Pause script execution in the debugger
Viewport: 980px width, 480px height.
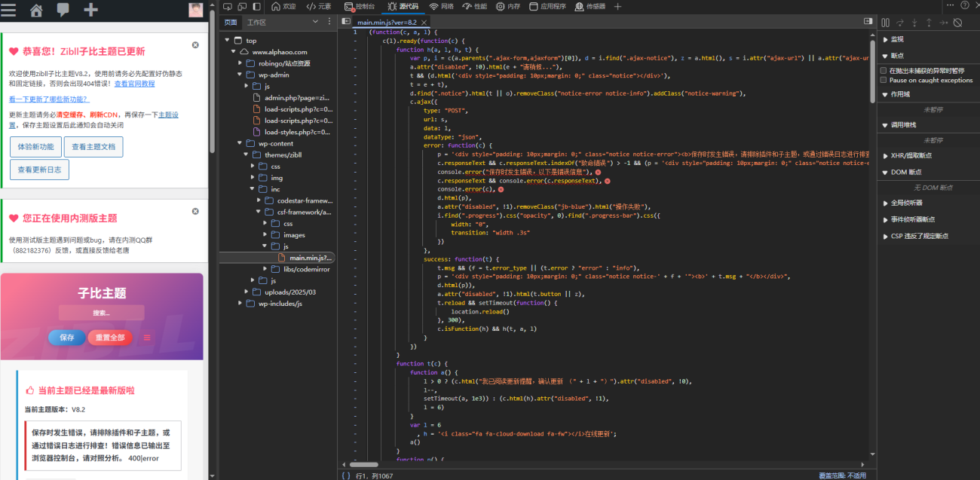coord(886,23)
